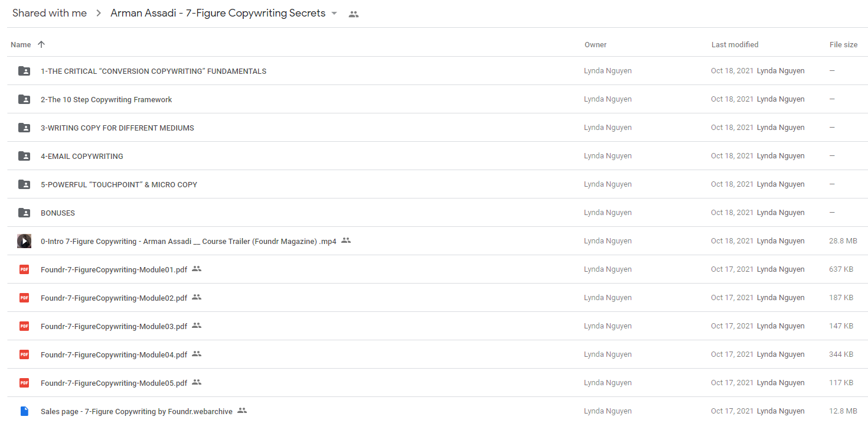Click file icon of Sales page webarchive
Screen dimensions: 868x423
[24, 411]
